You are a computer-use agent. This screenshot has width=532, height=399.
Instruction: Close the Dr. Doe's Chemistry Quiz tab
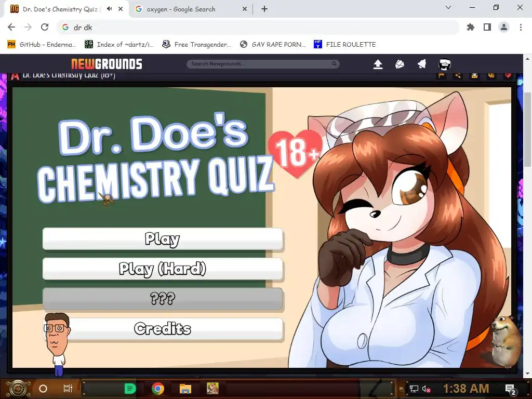pos(121,9)
